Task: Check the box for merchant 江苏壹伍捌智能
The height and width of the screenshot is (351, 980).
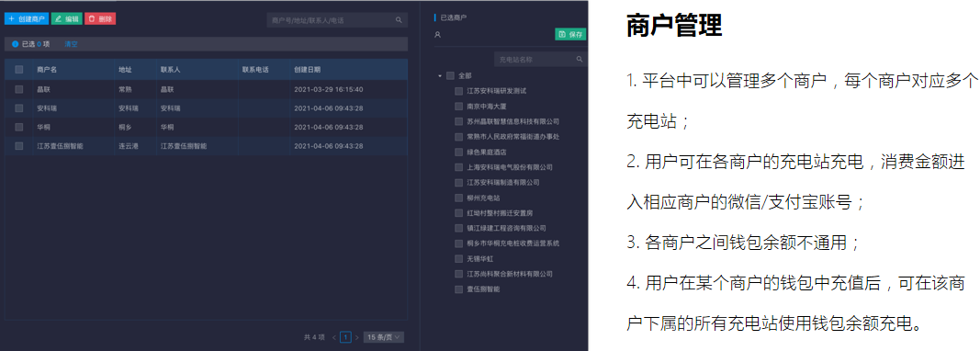Action: [x=18, y=146]
